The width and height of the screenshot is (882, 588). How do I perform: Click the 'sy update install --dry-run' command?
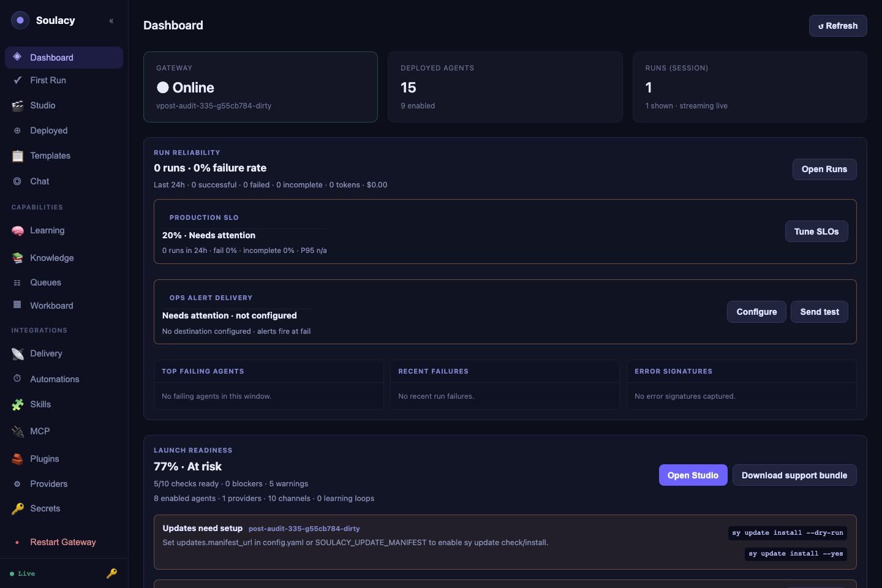coord(788,533)
